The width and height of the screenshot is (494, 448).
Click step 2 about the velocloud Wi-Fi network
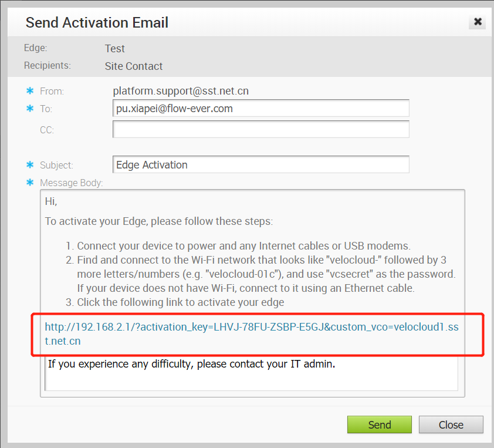coord(260,274)
